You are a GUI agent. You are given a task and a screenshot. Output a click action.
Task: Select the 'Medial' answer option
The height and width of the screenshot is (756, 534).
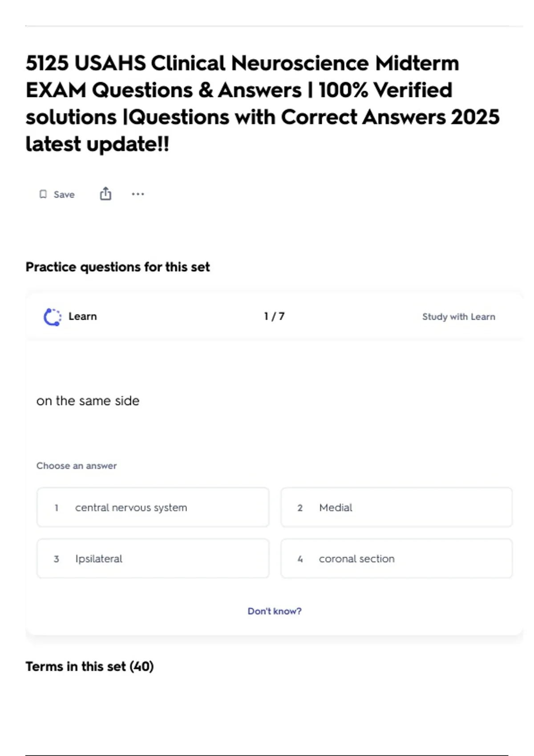396,507
